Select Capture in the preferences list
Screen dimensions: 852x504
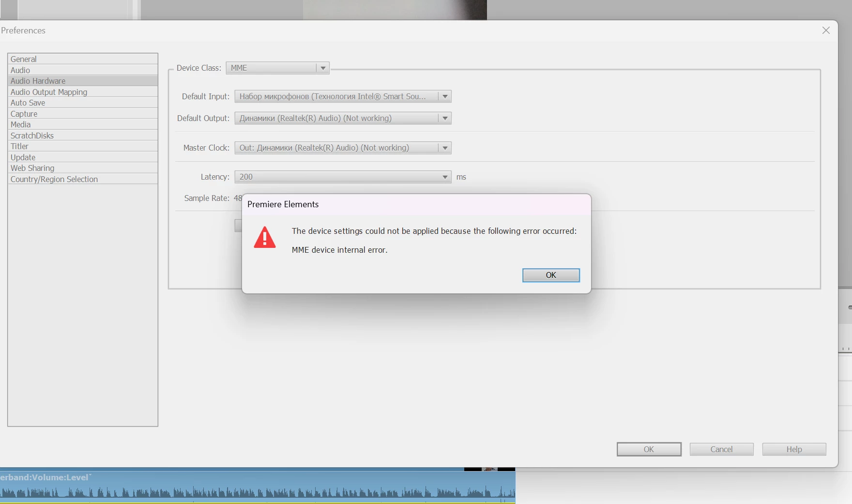click(83, 114)
